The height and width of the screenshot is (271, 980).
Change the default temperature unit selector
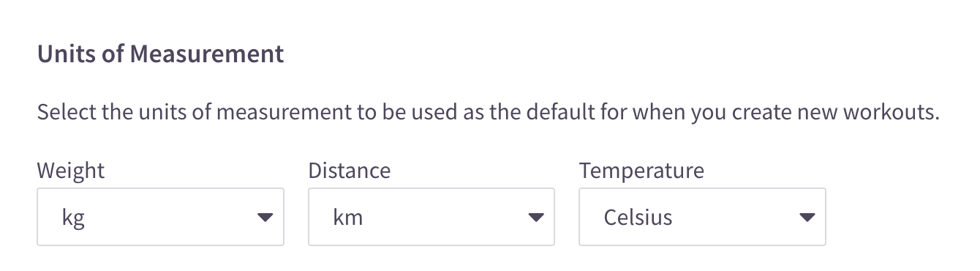[702, 217]
